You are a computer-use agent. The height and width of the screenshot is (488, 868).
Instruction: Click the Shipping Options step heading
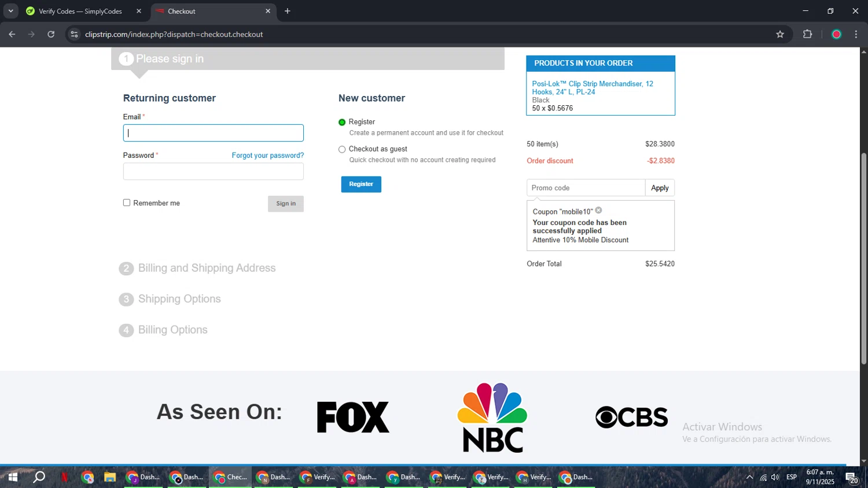(x=179, y=299)
